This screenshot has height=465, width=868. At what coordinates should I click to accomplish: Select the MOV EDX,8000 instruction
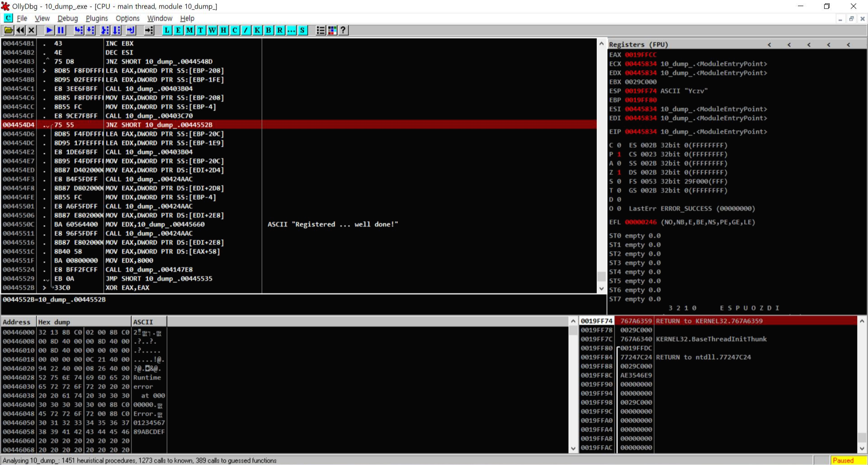298,261
